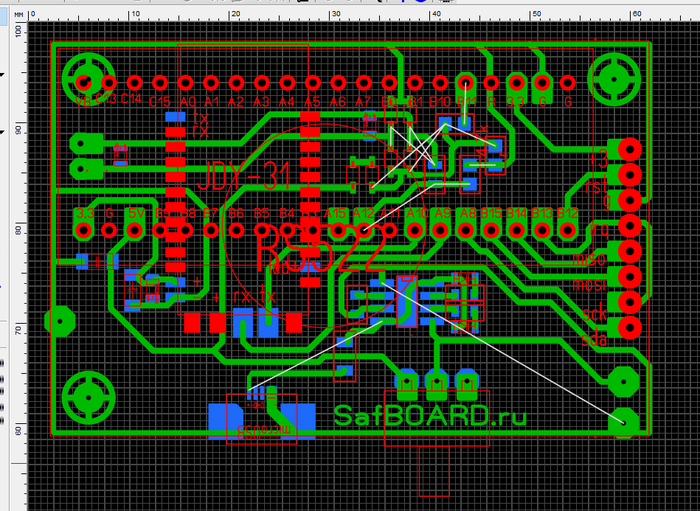700x511 pixels.
Task: Click the middle of three green pads near SafBOARD text
Action: [437, 382]
